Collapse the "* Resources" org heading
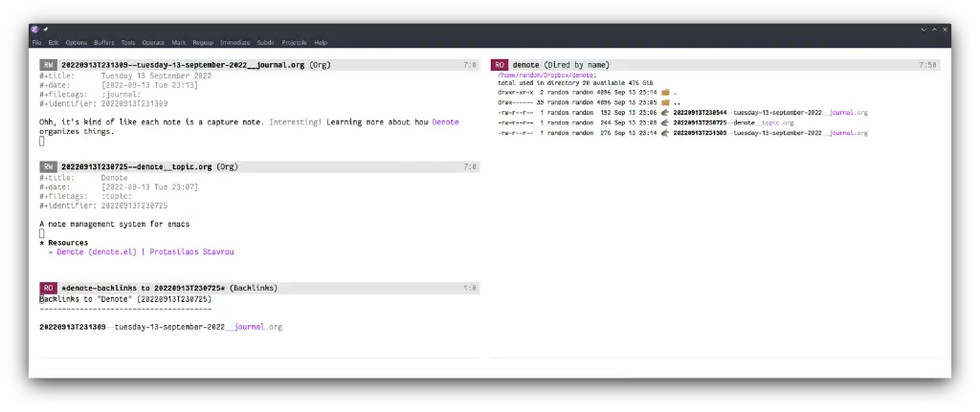 pos(64,243)
